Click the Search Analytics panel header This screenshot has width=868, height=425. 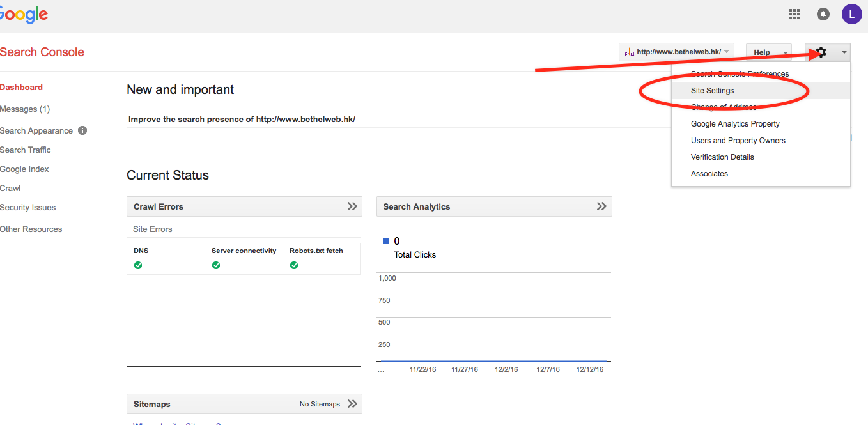click(494, 206)
